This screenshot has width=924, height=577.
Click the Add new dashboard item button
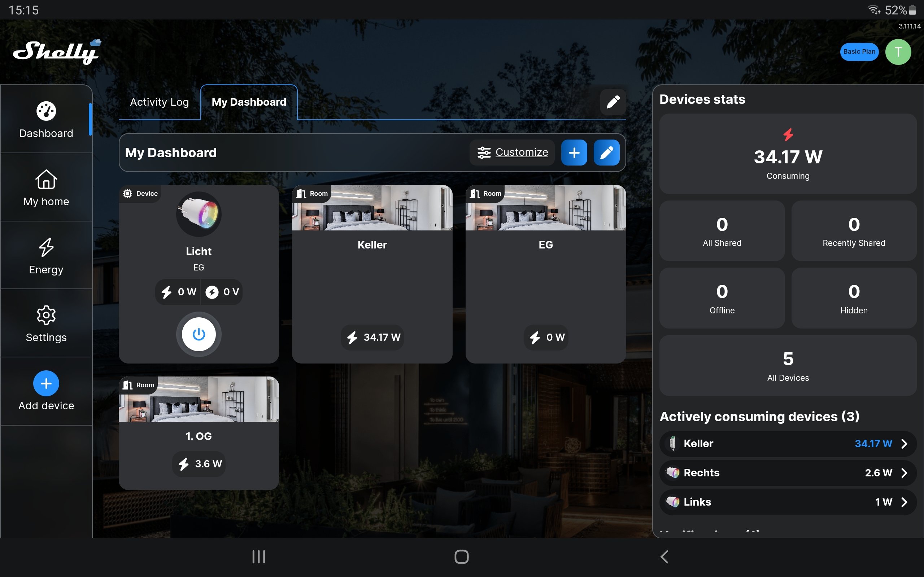[574, 151]
